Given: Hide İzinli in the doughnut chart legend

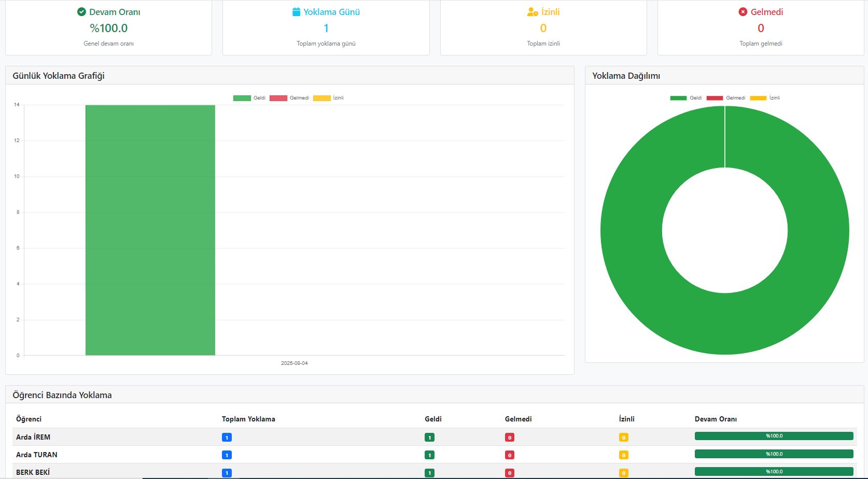Looking at the screenshot, I should 765,98.
